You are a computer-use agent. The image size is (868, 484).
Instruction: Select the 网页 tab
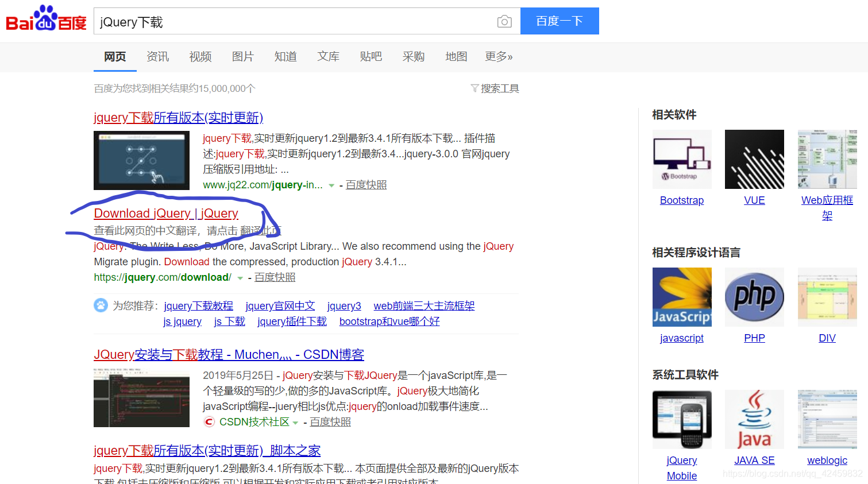point(115,56)
